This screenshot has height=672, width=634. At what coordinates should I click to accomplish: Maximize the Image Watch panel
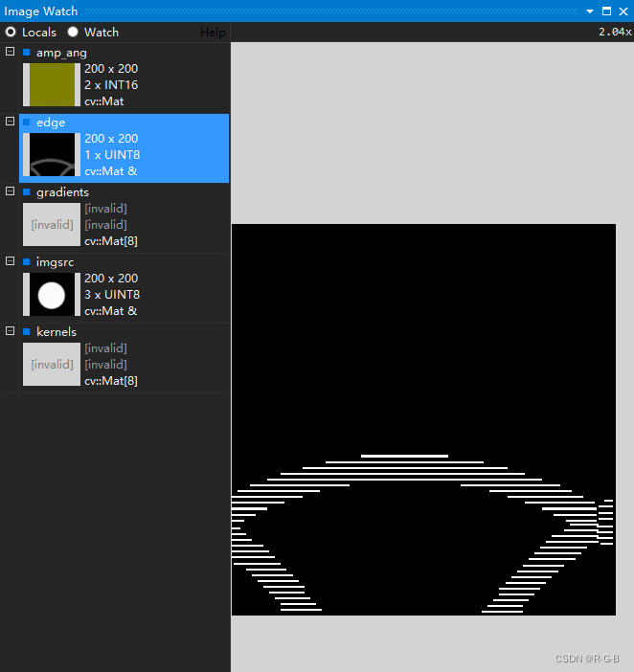pyautogui.click(x=606, y=11)
